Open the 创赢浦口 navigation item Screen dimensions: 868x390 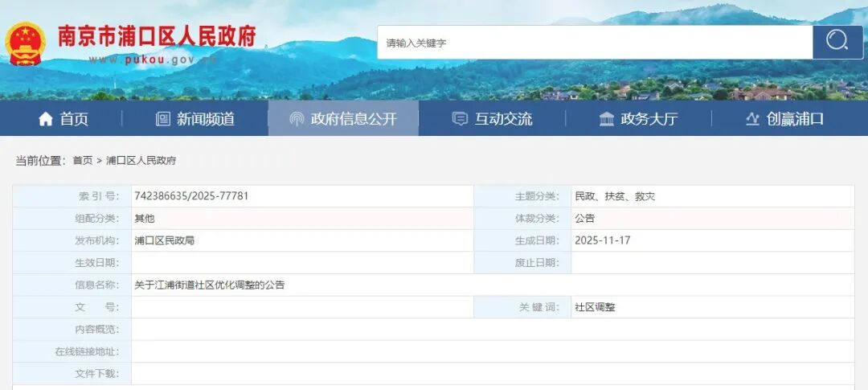(x=795, y=119)
